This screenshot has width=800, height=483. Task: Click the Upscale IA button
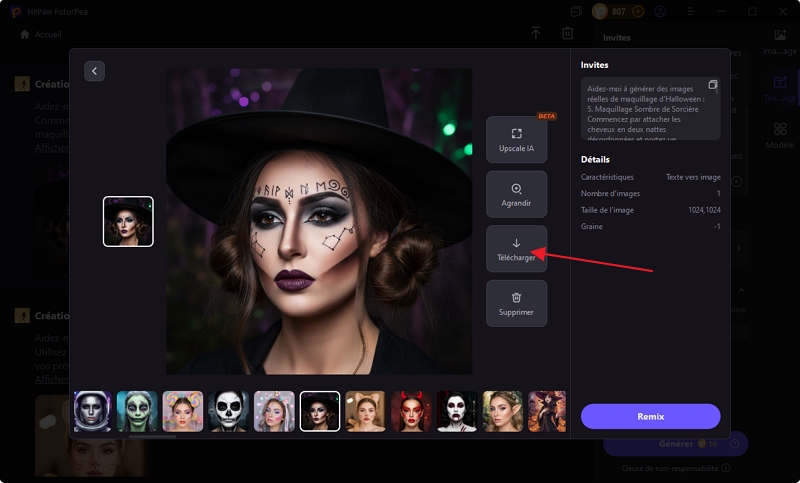point(516,140)
